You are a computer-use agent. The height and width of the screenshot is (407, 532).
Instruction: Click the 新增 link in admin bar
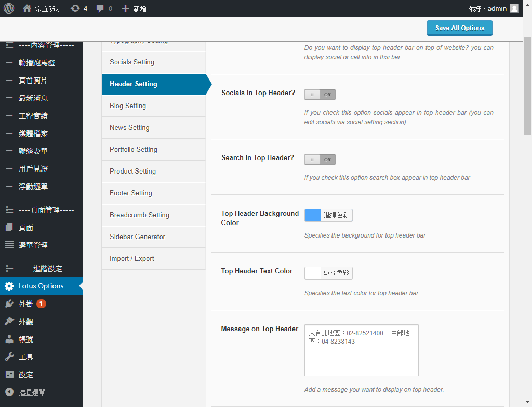(139, 9)
